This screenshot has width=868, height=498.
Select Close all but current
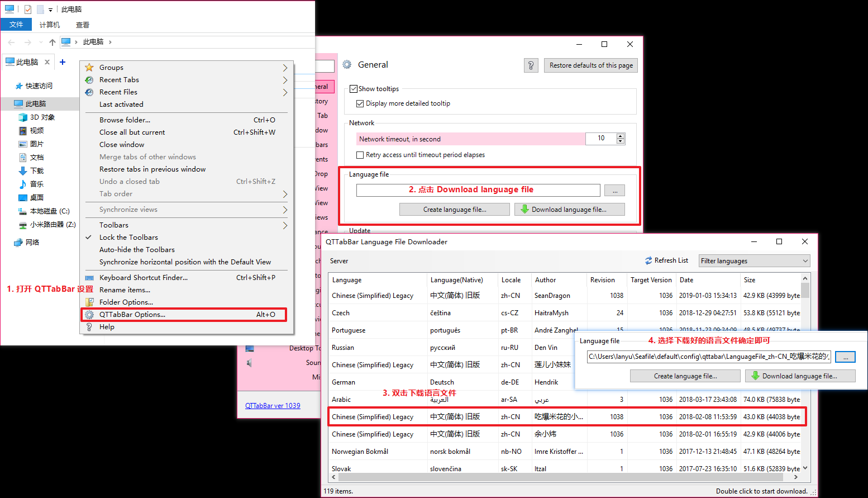[187, 132]
